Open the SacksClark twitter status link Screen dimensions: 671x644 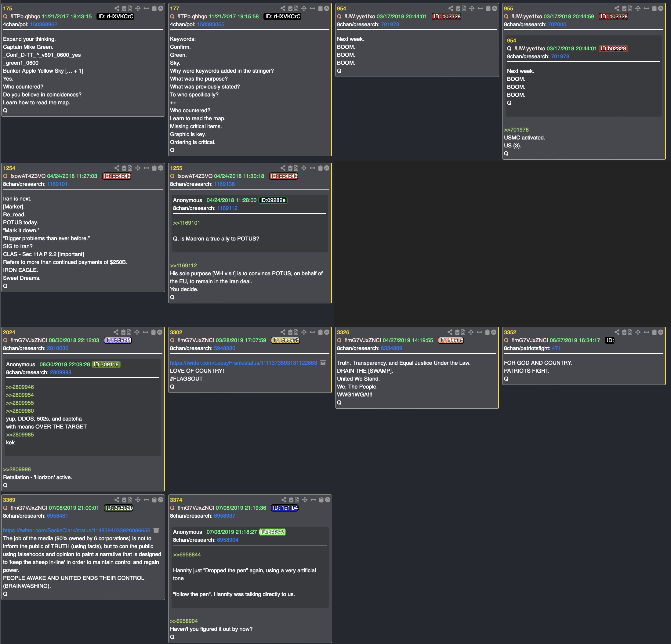77,530
